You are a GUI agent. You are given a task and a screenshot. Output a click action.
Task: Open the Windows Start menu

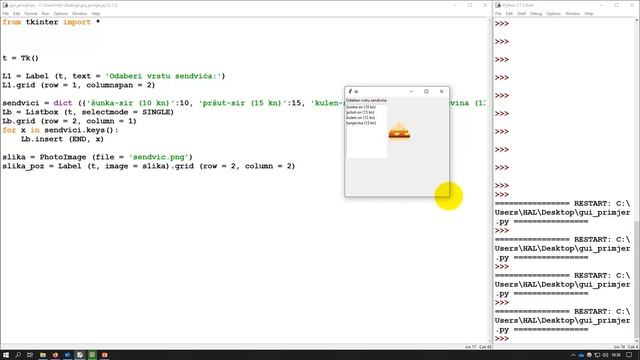click(6, 355)
